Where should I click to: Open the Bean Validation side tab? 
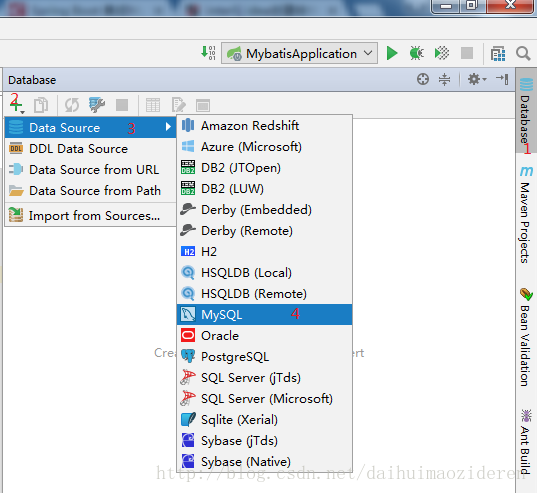coord(526,337)
